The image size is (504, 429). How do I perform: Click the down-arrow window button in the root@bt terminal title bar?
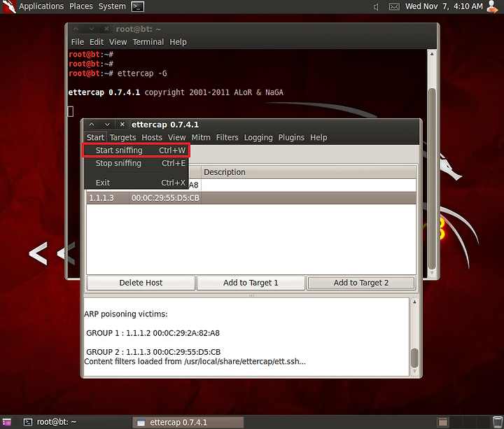click(92, 29)
